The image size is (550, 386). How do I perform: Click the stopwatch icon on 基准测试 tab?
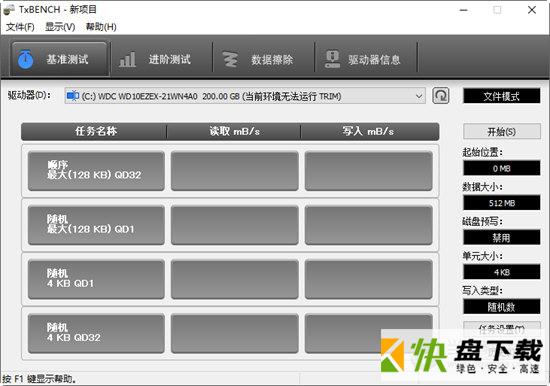coord(25,59)
